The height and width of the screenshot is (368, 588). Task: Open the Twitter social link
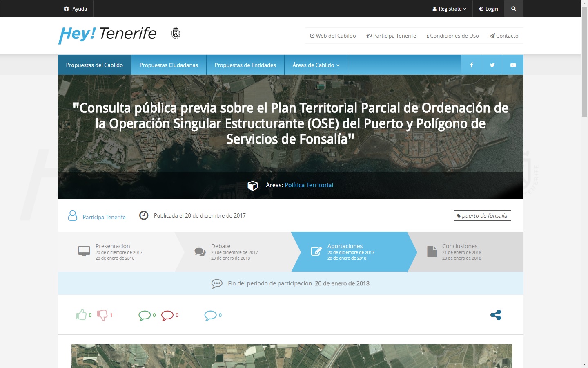click(x=492, y=65)
